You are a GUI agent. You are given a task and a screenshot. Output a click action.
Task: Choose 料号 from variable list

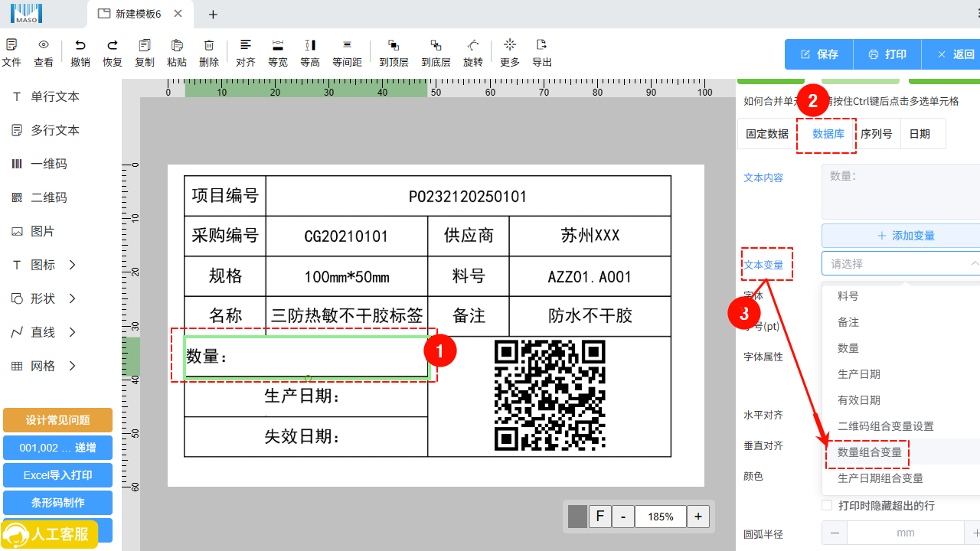click(901, 296)
